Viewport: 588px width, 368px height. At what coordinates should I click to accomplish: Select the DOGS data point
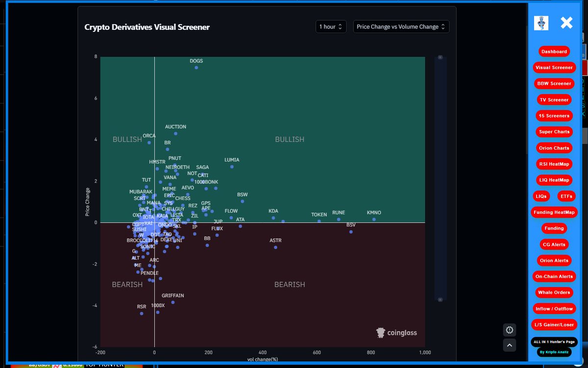coord(196,67)
